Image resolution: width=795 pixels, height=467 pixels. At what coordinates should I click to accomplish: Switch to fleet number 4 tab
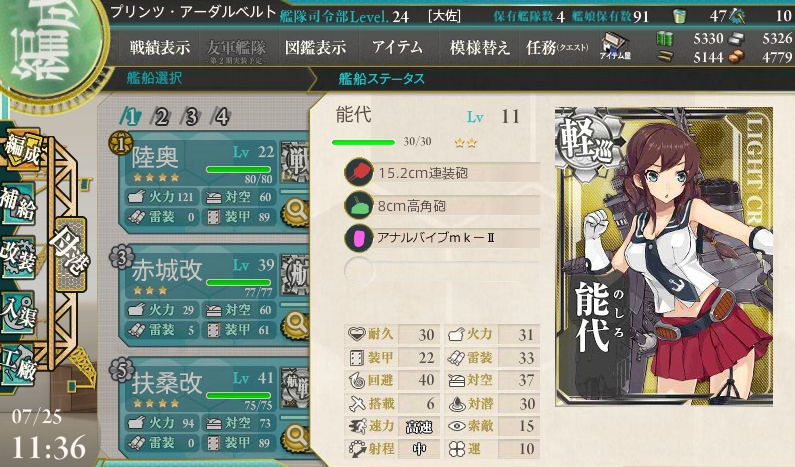click(221, 117)
